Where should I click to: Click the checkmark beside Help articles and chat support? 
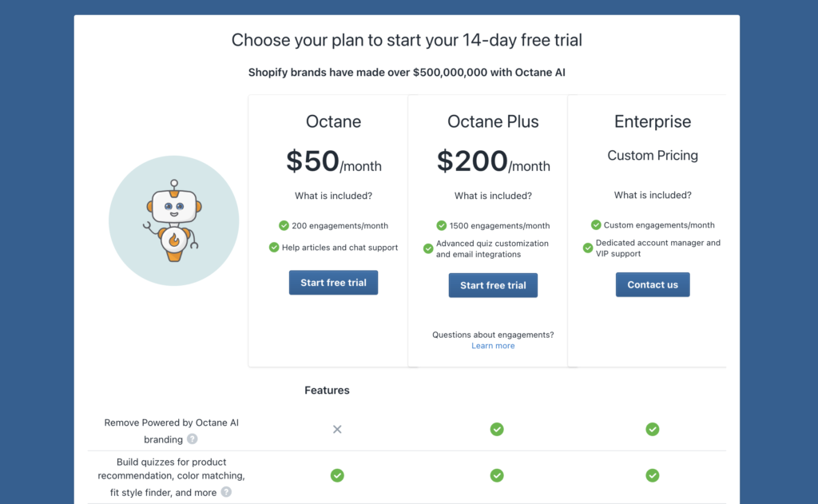click(273, 248)
